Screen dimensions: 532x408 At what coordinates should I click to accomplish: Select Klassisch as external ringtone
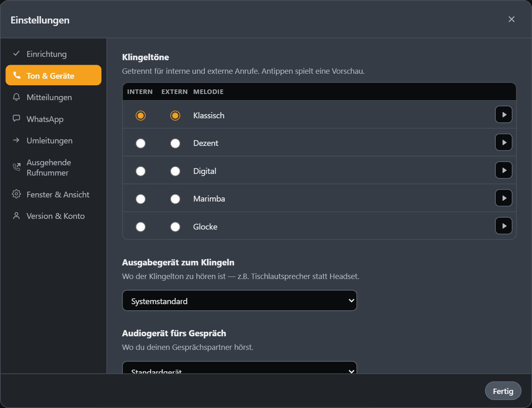coord(175,115)
